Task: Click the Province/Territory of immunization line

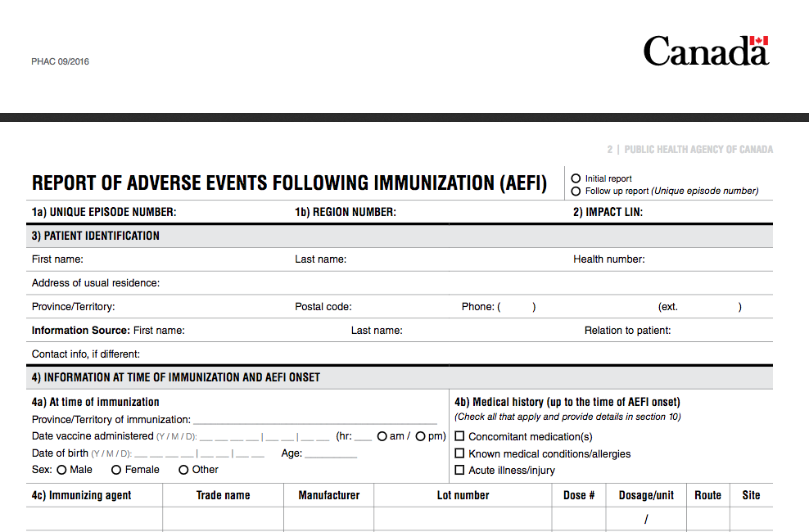Action: tap(315, 419)
